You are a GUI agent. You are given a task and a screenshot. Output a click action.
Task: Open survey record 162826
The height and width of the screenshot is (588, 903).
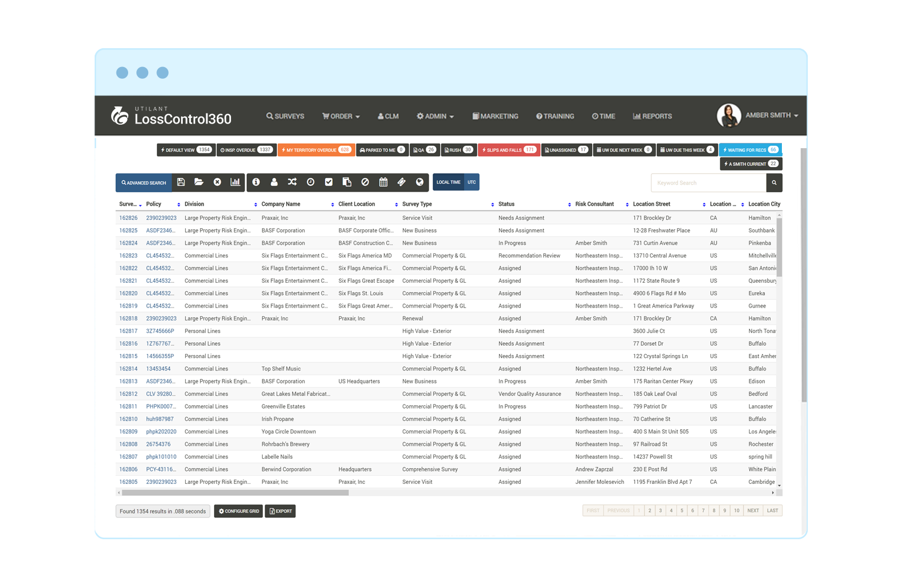pos(128,218)
